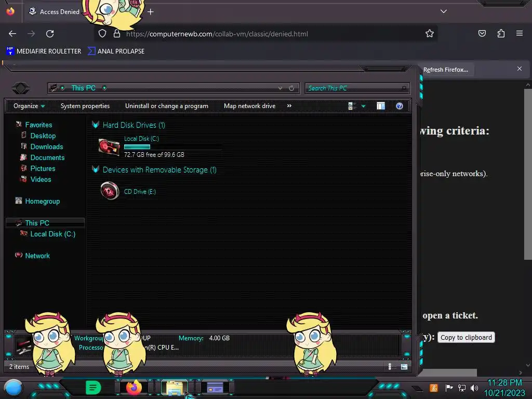This screenshot has height=399, width=532.
Task: Click Map network drive
Action: click(249, 106)
